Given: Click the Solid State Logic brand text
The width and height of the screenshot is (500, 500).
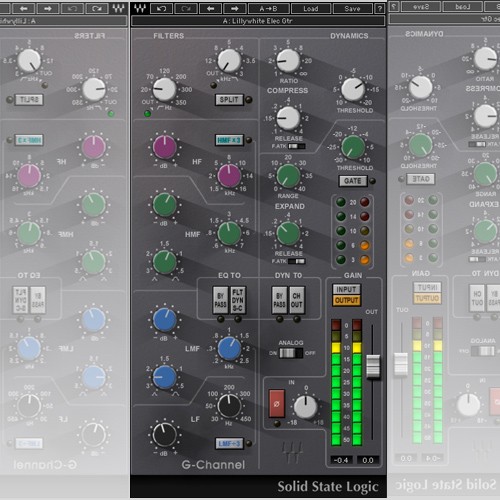Looking at the screenshot, I should point(328,487).
